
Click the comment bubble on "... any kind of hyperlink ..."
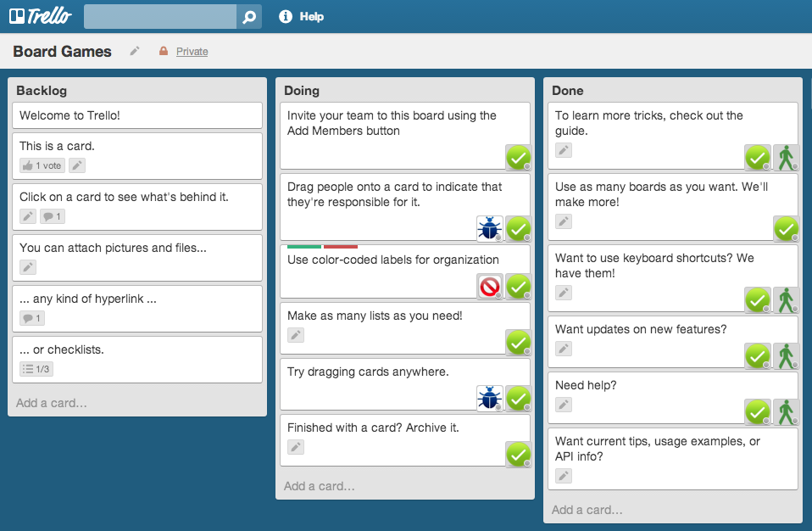tap(31, 318)
